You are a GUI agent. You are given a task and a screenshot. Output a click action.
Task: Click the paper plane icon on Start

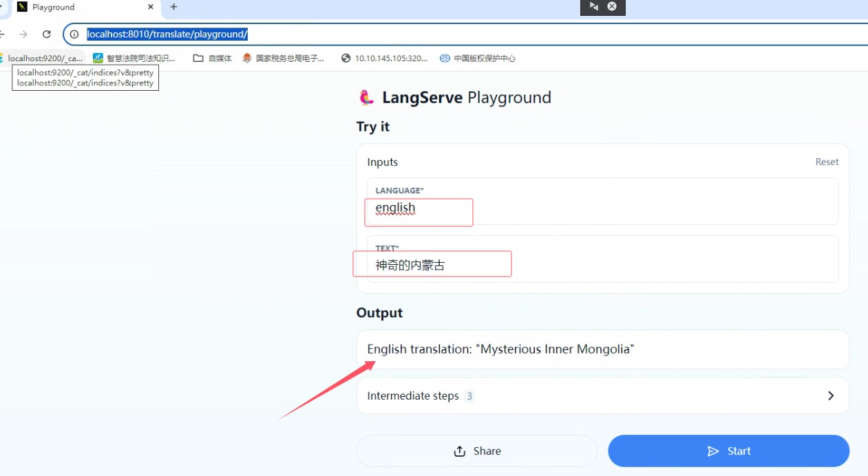click(713, 451)
